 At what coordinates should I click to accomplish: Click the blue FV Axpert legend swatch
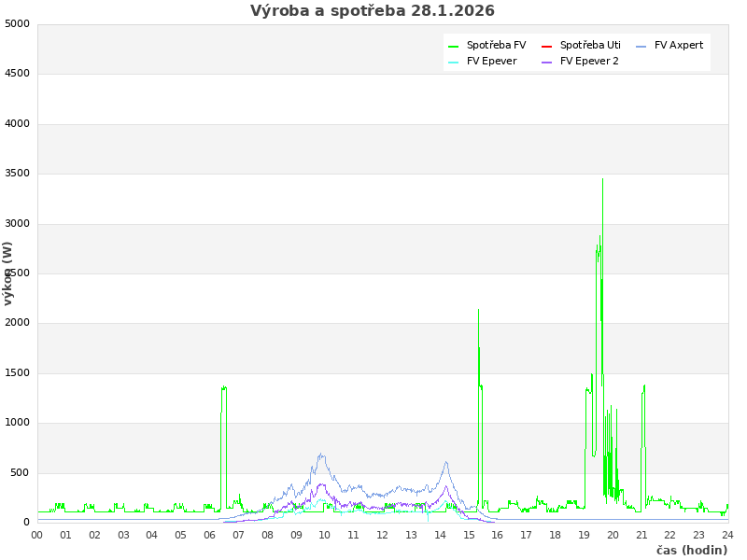[641, 46]
